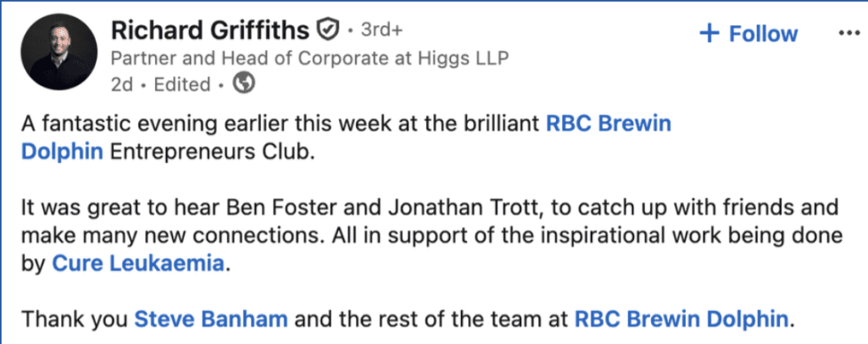Click the 3rd+ connection degree label
Viewport: 868px width, 344px height.
click(x=381, y=31)
